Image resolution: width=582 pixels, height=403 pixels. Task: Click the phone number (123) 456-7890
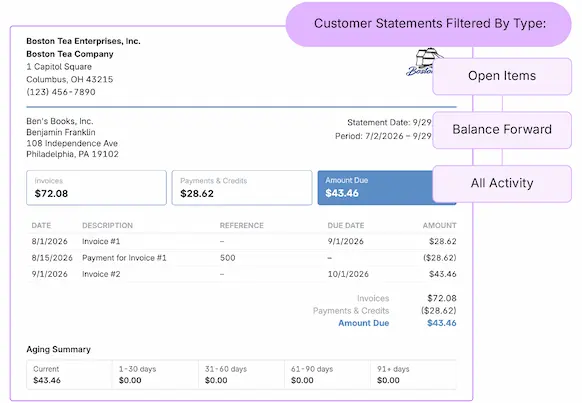61,92
